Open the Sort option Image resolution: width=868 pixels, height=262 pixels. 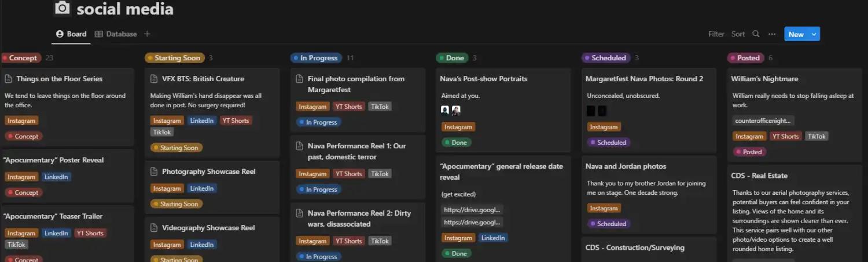738,34
